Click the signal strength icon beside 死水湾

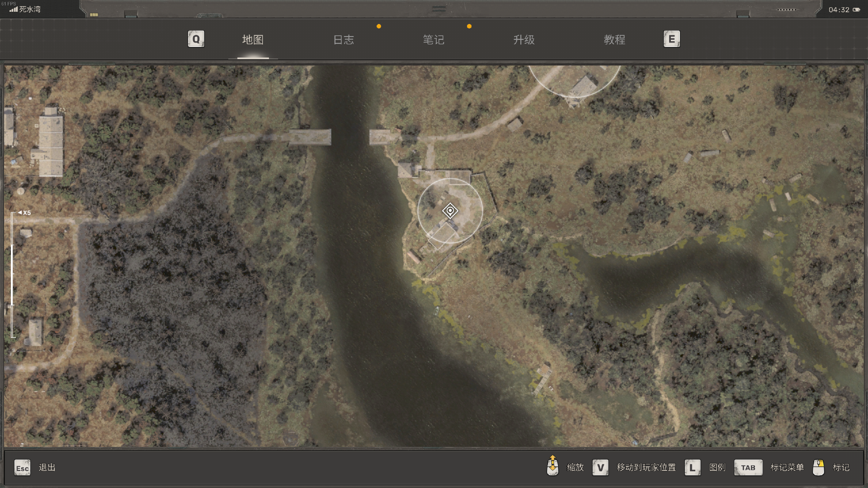point(14,9)
